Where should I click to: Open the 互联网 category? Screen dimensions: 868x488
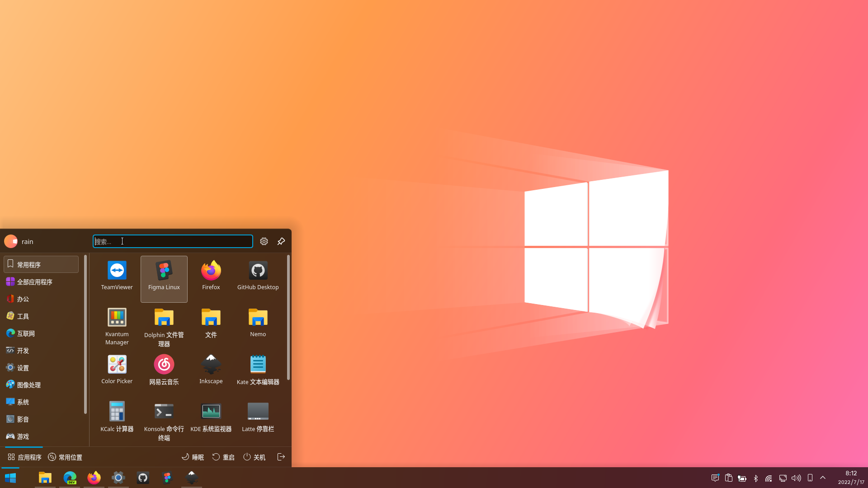click(41, 333)
